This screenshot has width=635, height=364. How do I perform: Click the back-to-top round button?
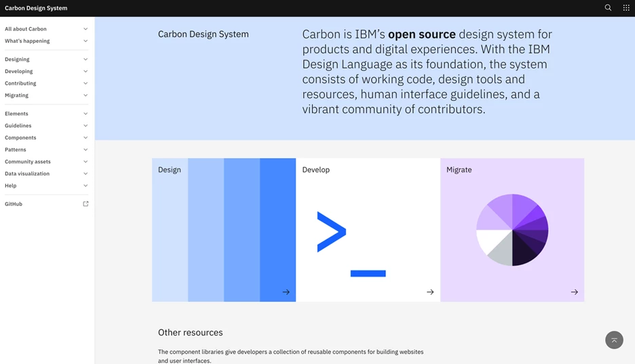coord(614,340)
